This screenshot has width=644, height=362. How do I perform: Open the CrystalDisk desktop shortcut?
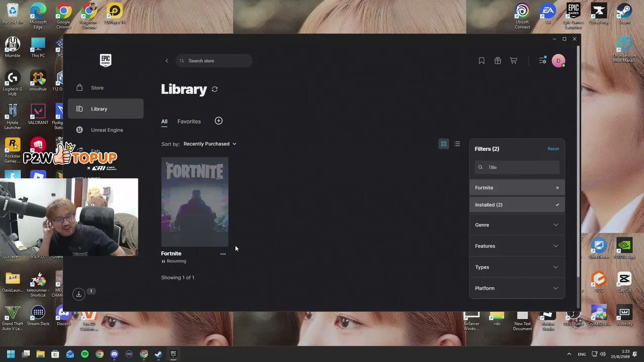599,316
